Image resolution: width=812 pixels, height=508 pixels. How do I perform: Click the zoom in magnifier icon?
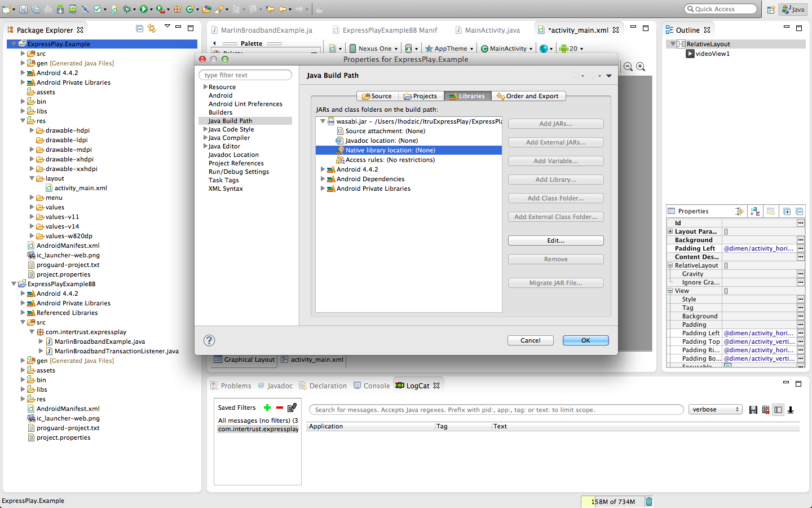(x=641, y=67)
